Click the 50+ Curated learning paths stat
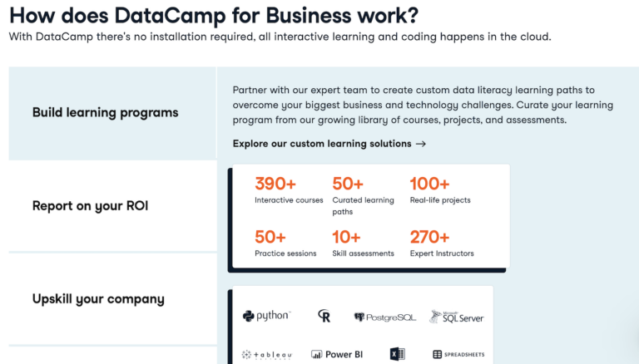This screenshot has height=364, width=639. [363, 195]
